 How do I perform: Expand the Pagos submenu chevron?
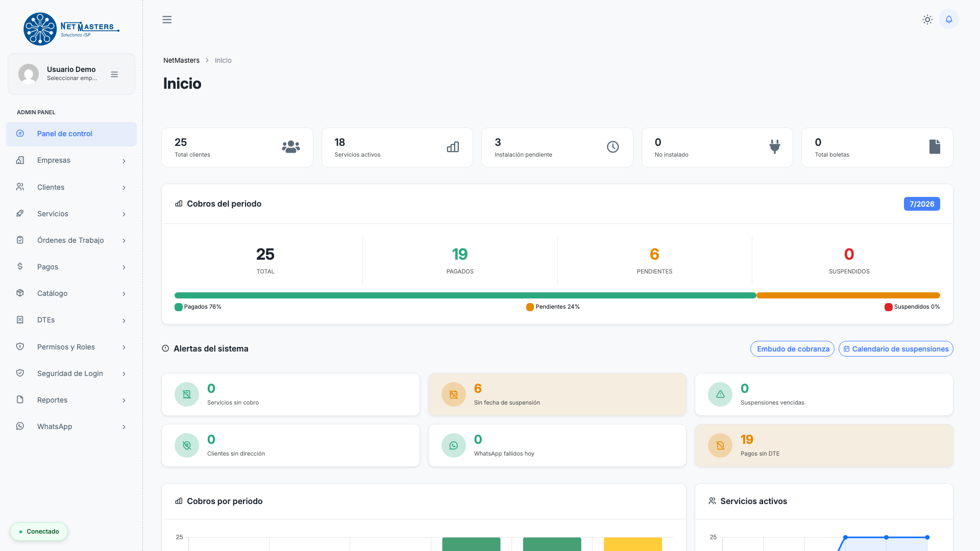[124, 267]
